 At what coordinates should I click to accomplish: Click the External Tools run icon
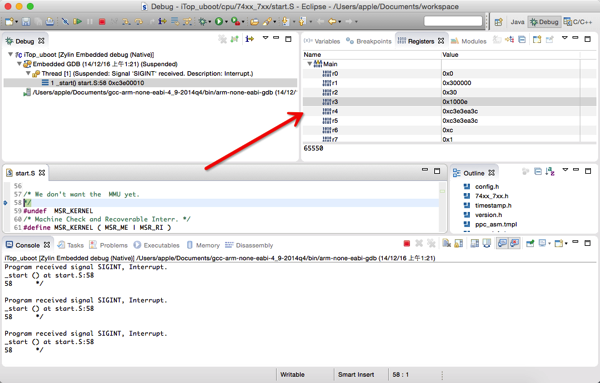235,22
